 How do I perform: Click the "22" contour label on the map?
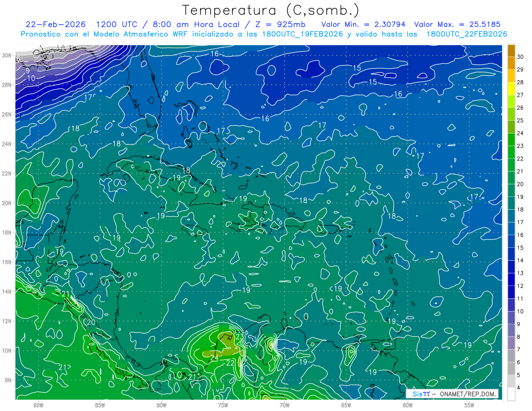pyautogui.click(x=230, y=363)
